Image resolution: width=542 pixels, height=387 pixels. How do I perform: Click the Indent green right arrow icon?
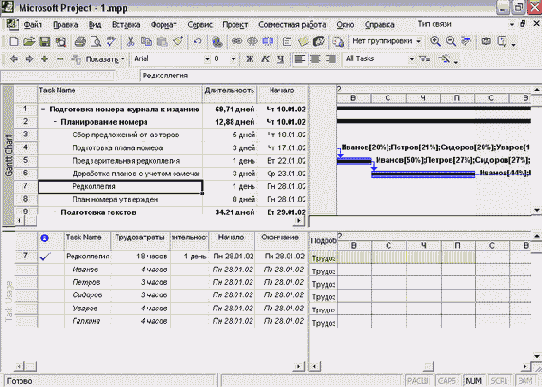[x=29, y=59]
